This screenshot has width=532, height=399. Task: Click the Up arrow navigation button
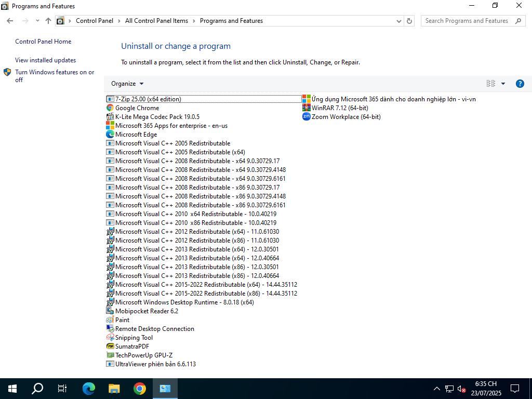click(x=48, y=21)
